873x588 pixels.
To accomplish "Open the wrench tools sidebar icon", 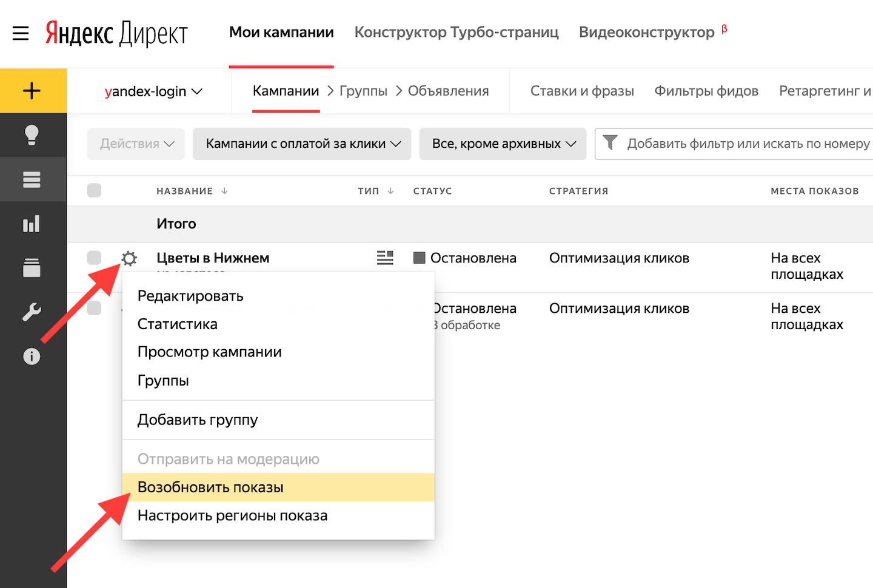I will (32, 312).
